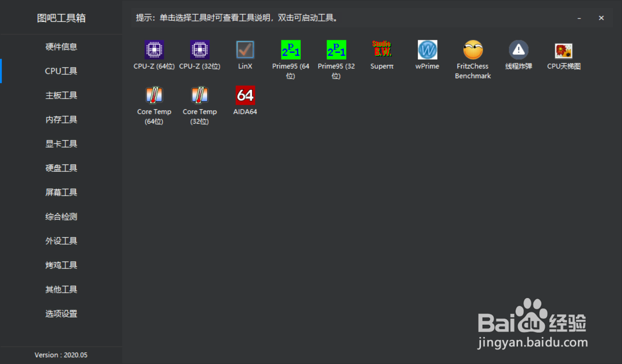Show the 其他工具 category
Viewport: 622px width, 364px height.
61,289
